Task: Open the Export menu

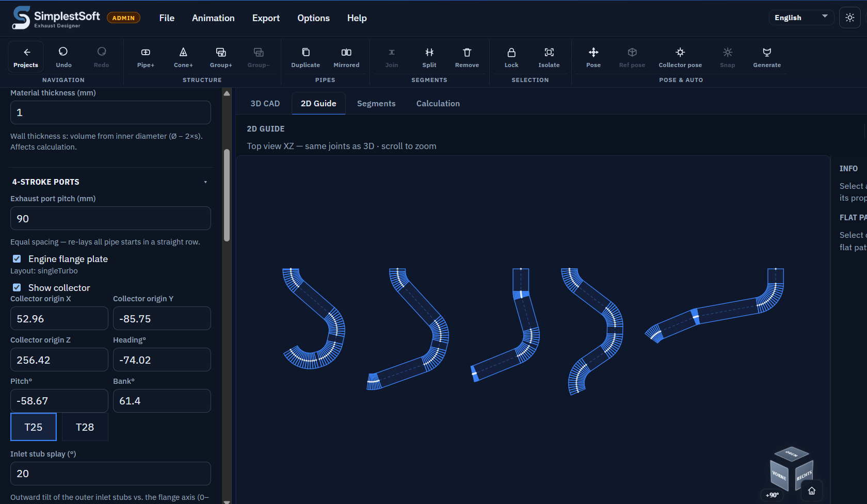Action: pos(266,18)
